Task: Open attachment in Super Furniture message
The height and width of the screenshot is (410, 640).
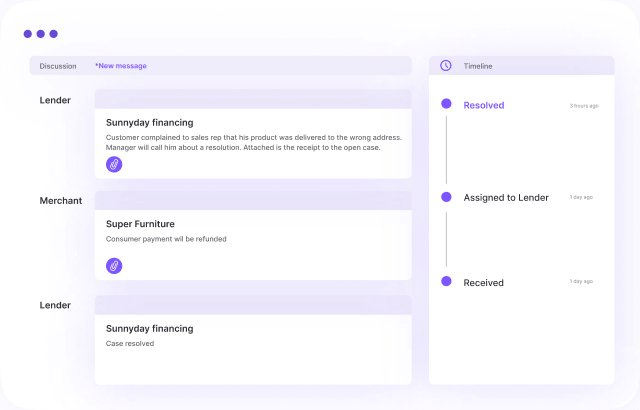Action: pos(114,265)
